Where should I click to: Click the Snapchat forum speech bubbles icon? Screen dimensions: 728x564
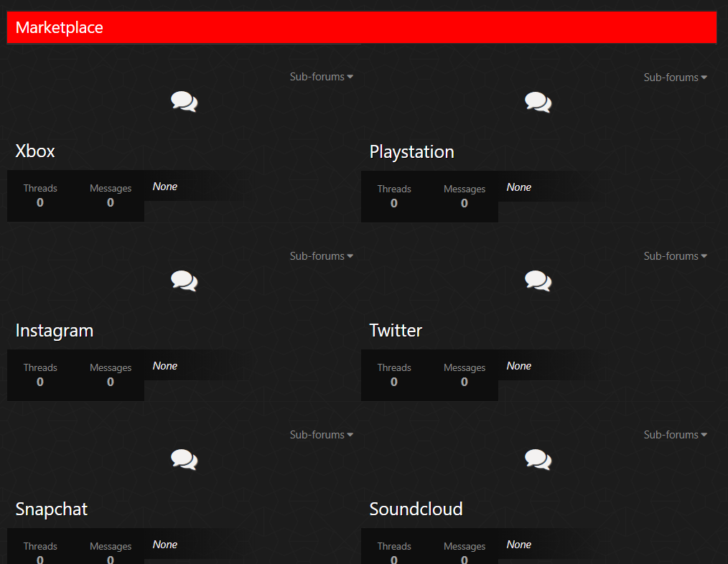[x=185, y=459]
